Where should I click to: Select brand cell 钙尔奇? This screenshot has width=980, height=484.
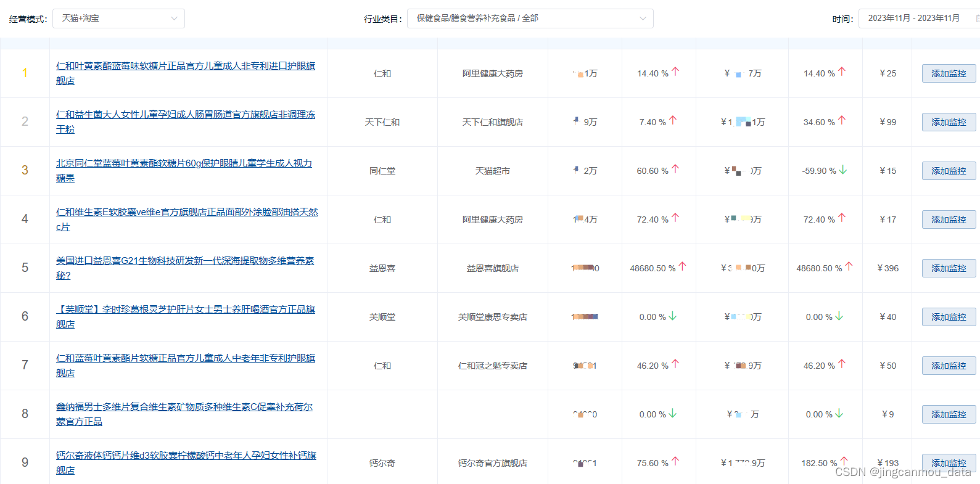tap(382, 463)
